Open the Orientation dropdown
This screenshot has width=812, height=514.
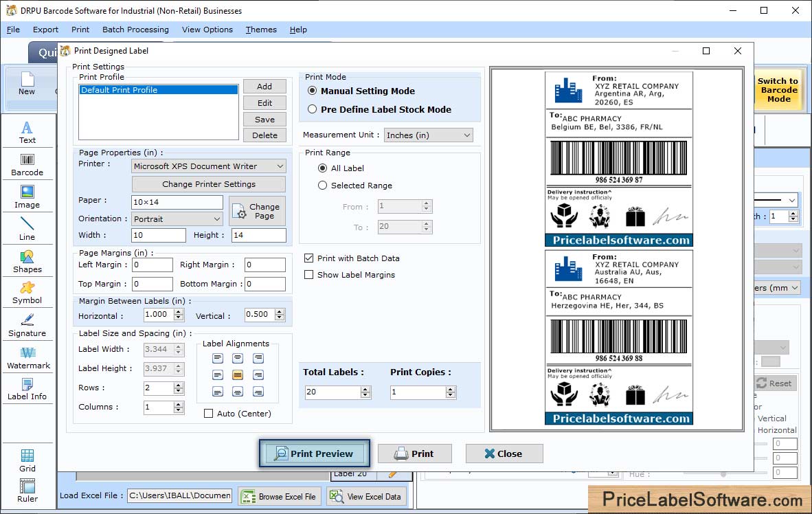click(177, 219)
